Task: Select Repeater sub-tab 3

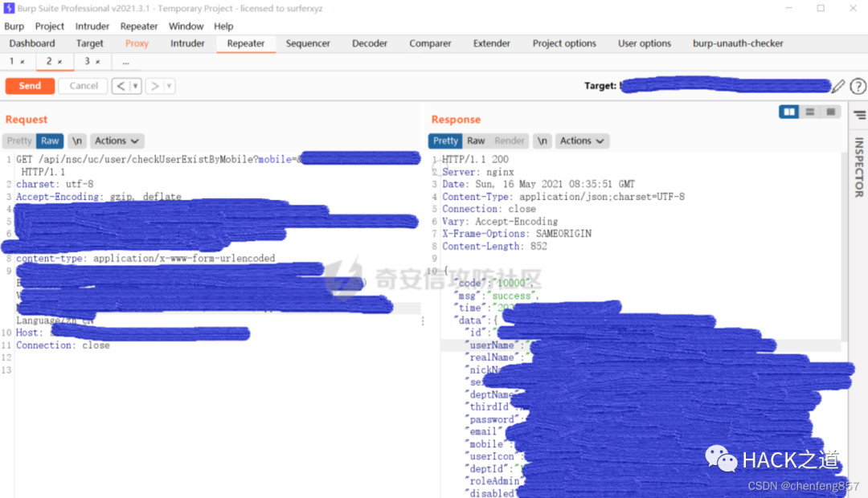Action: [87, 61]
